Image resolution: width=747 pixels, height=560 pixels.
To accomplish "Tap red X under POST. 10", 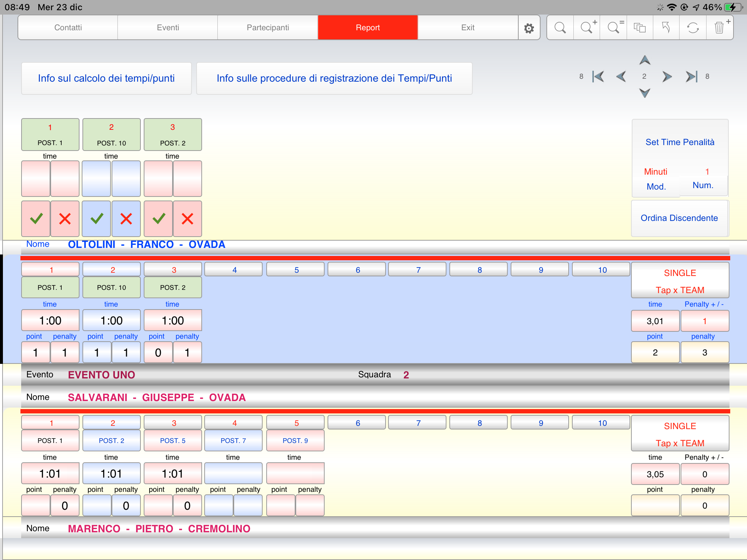I will (x=126, y=219).
